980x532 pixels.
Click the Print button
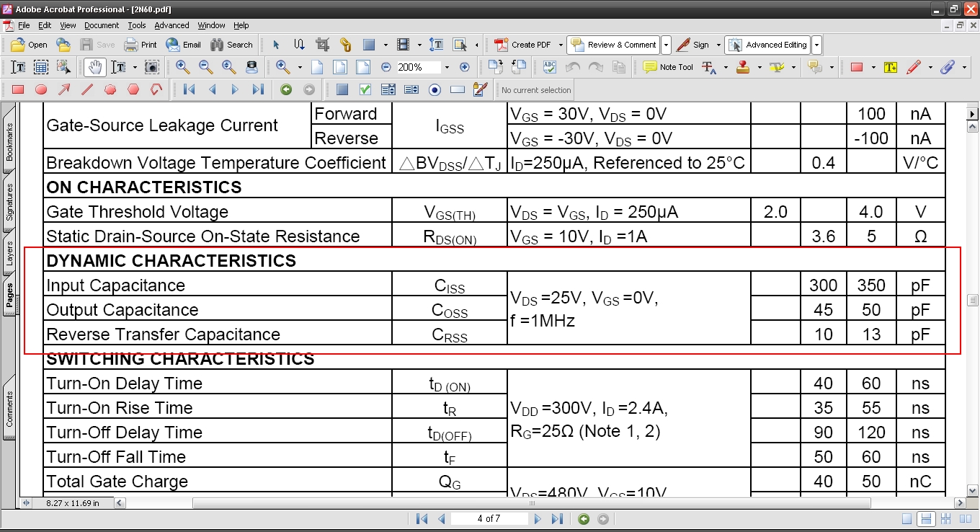point(141,45)
